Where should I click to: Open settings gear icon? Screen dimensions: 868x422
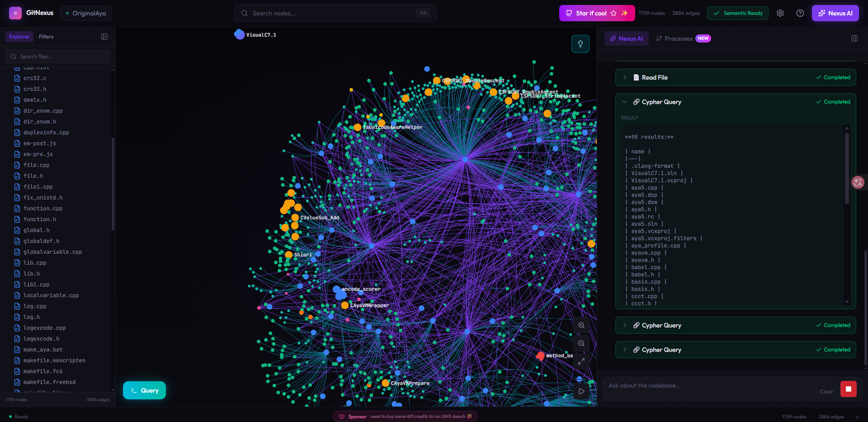pyautogui.click(x=780, y=13)
